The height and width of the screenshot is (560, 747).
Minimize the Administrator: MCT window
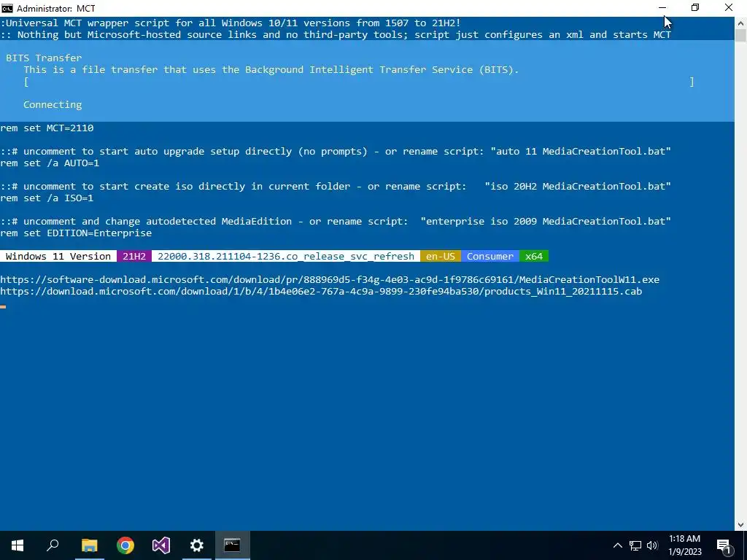click(x=662, y=8)
